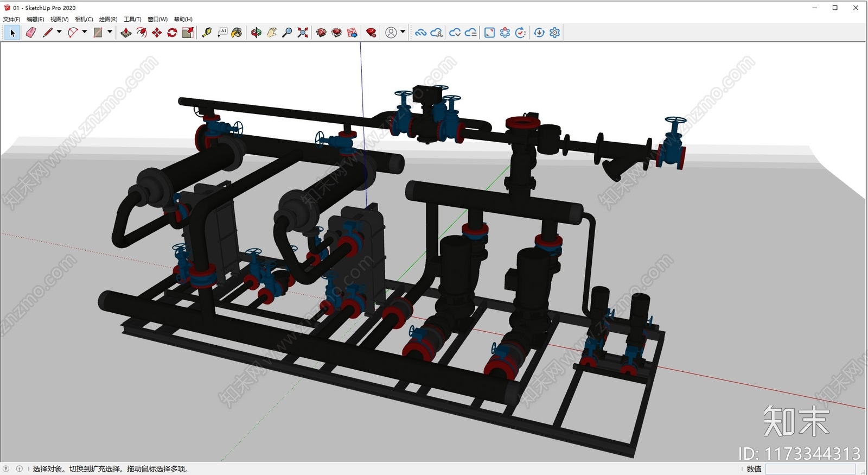Select the Scale tool
Viewport: 868px width, 475px height.
point(188,33)
